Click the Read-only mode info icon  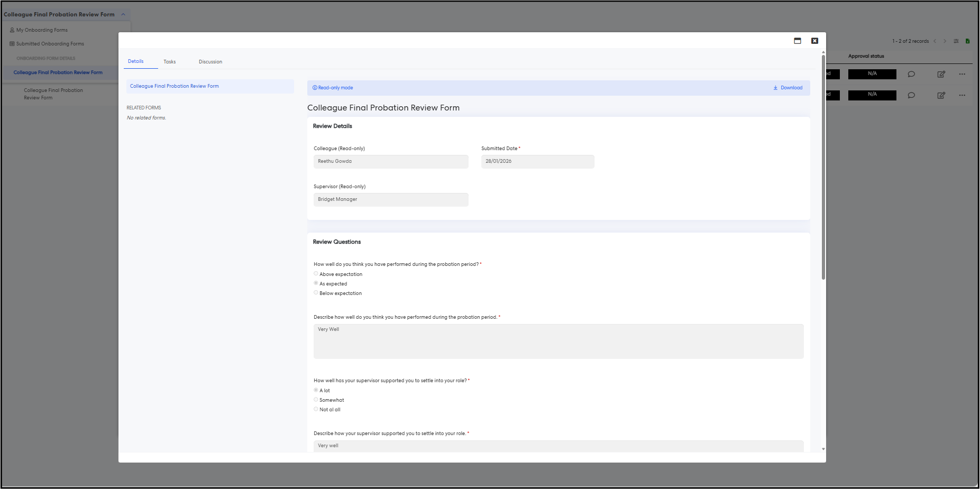pyautogui.click(x=315, y=88)
